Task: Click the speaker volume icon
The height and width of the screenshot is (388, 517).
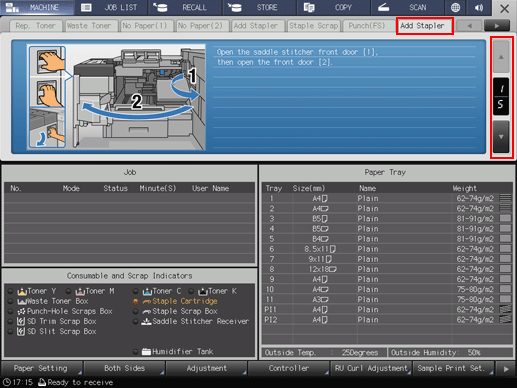Action: tap(479, 7)
